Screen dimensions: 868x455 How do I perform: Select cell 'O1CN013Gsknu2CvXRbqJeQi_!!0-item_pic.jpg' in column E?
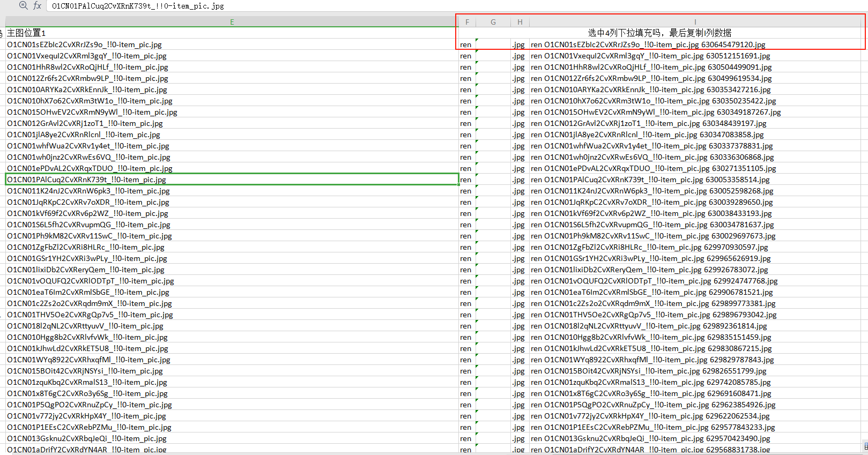click(232, 438)
